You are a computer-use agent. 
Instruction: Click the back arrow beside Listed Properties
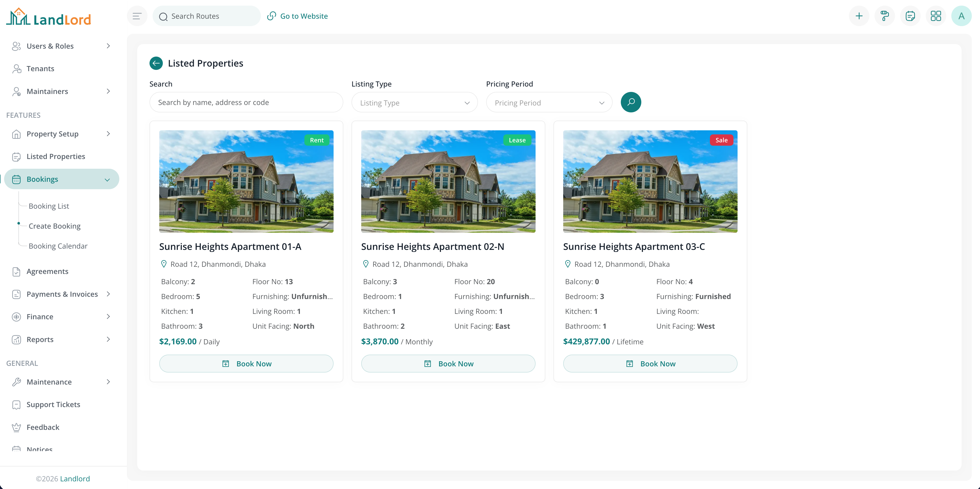click(x=156, y=63)
